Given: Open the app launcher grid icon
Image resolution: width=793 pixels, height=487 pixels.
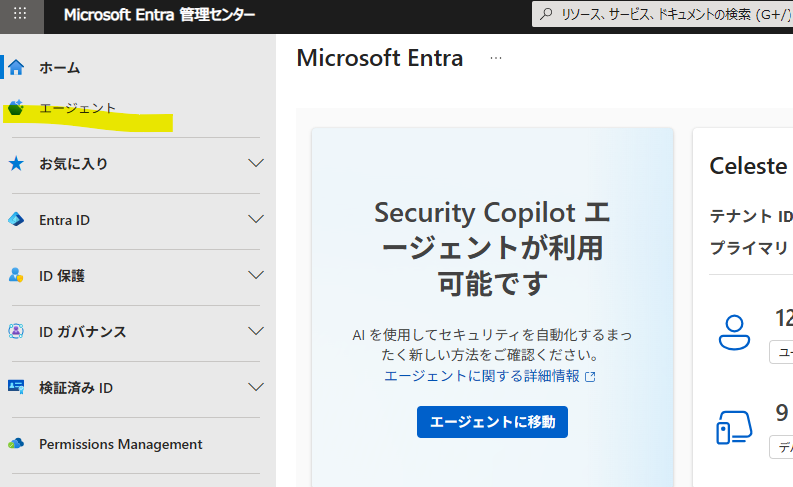Looking at the screenshot, I should pos(20,14).
